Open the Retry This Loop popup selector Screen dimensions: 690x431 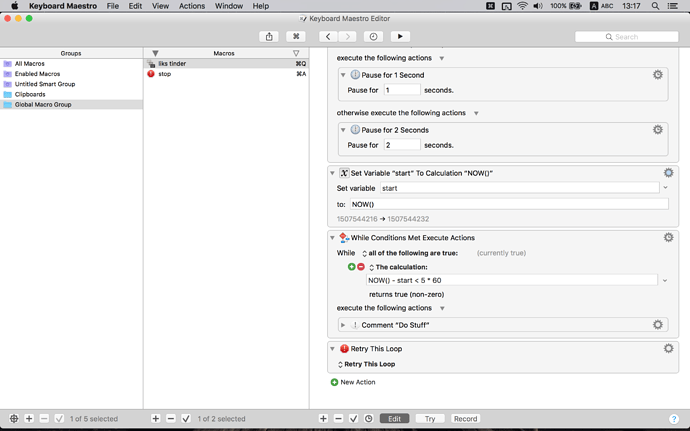coord(366,364)
